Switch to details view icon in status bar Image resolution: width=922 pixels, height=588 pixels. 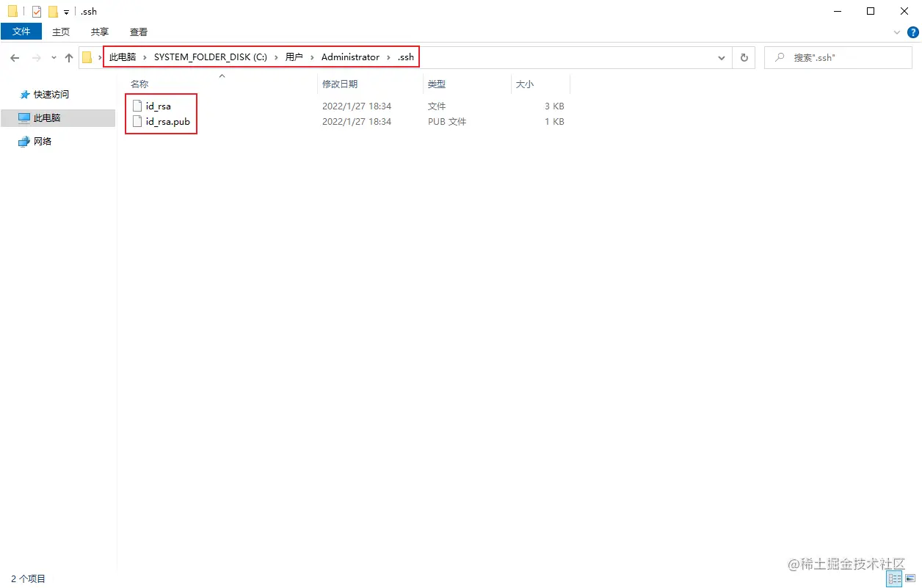click(895, 579)
